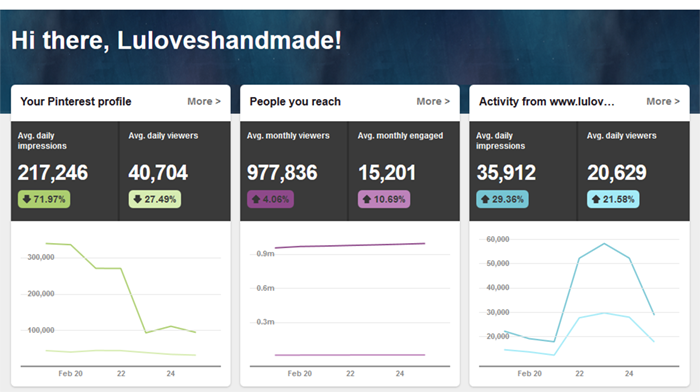Select the 20,629 daily viewers value
This screenshot has width=700, height=392.
click(617, 173)
